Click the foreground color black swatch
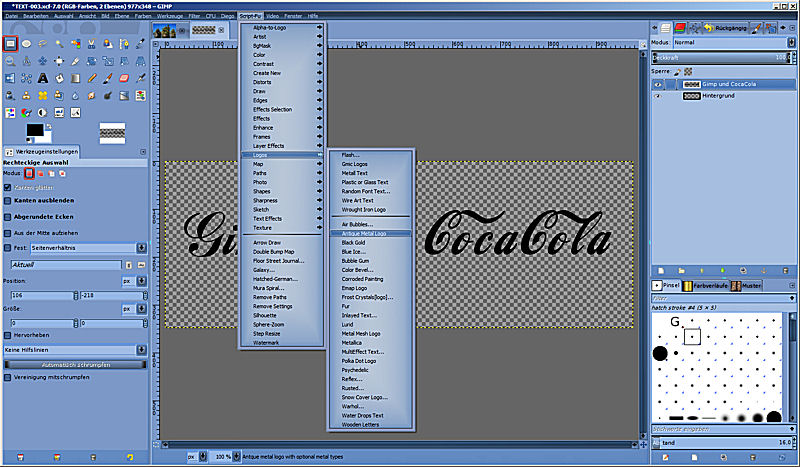800x467 pixels. (x=35, y=130)
